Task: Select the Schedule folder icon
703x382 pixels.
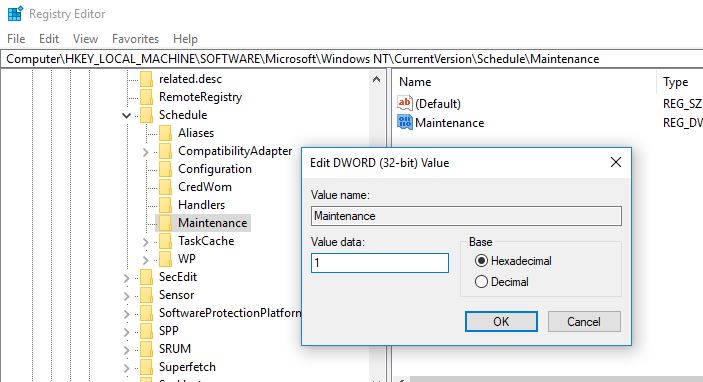Action: tap(146, 115)
